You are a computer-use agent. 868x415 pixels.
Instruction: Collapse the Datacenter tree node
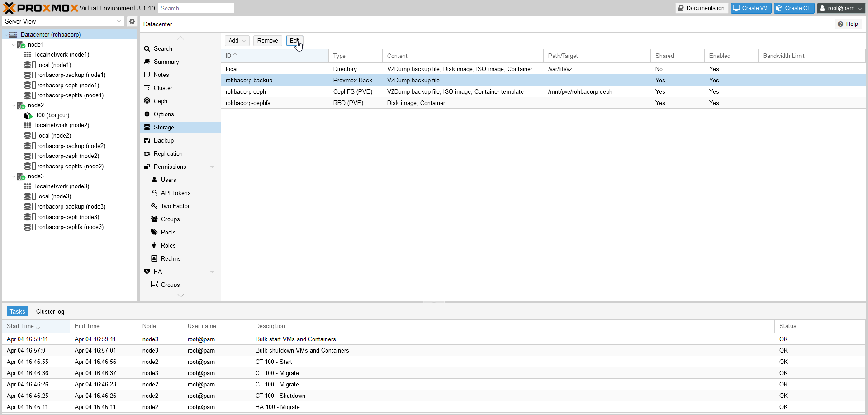(x=6, y=35)
